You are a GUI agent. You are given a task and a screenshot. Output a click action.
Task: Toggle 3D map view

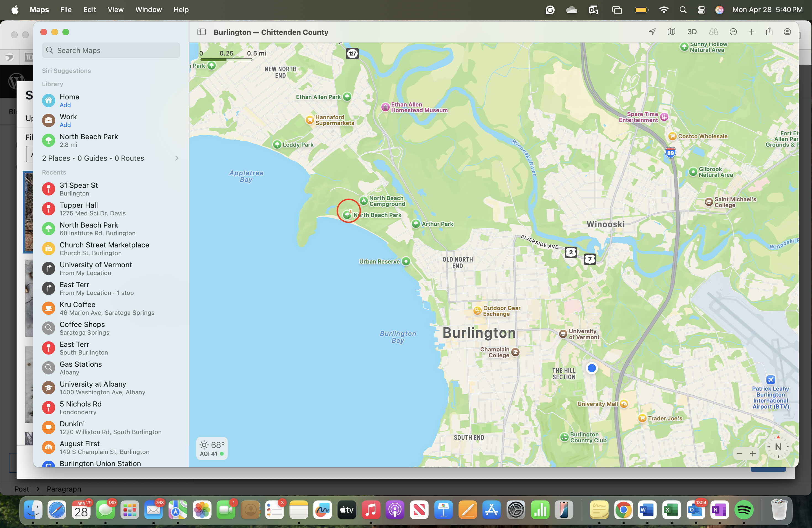click(692, 32)
